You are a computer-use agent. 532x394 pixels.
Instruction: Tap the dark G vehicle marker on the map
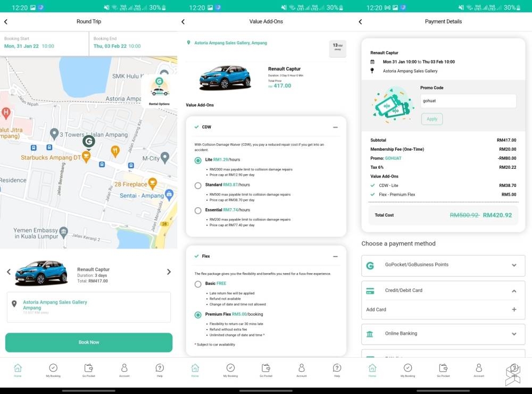tap(89, 141)
